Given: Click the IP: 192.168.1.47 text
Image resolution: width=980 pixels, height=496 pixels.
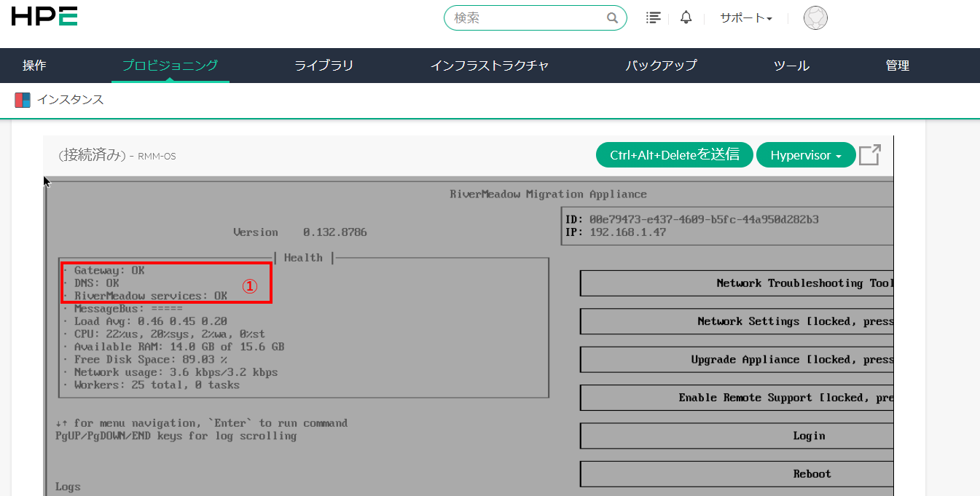Looking at the screenshot, I should point(616,232).
